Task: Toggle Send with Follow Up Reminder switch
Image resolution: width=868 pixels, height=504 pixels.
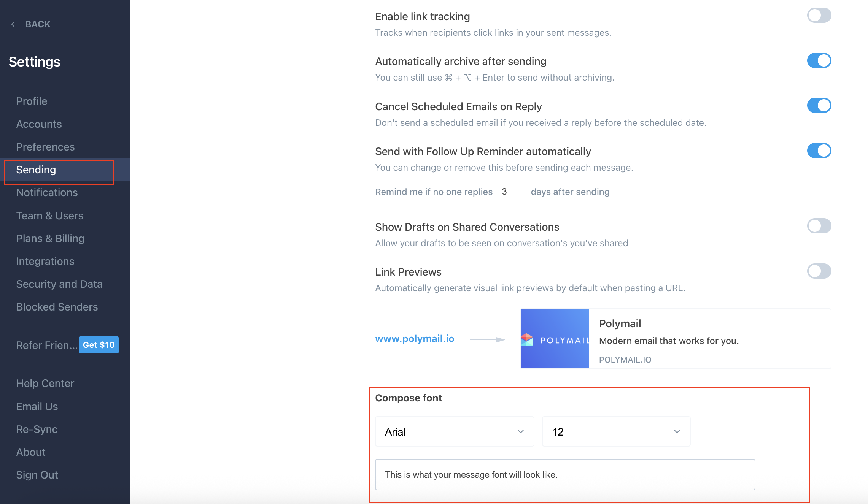Action: point(819,151)
